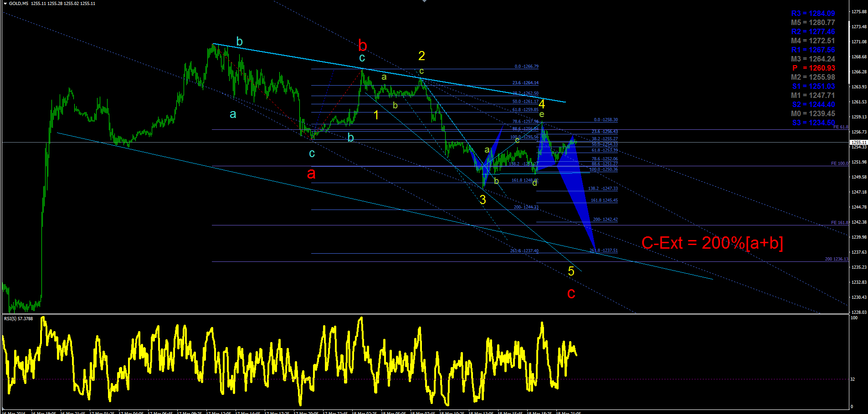Select the S2 = 1244.40 pivot label
Screen dimensions: 868x414
pos(813,105)
